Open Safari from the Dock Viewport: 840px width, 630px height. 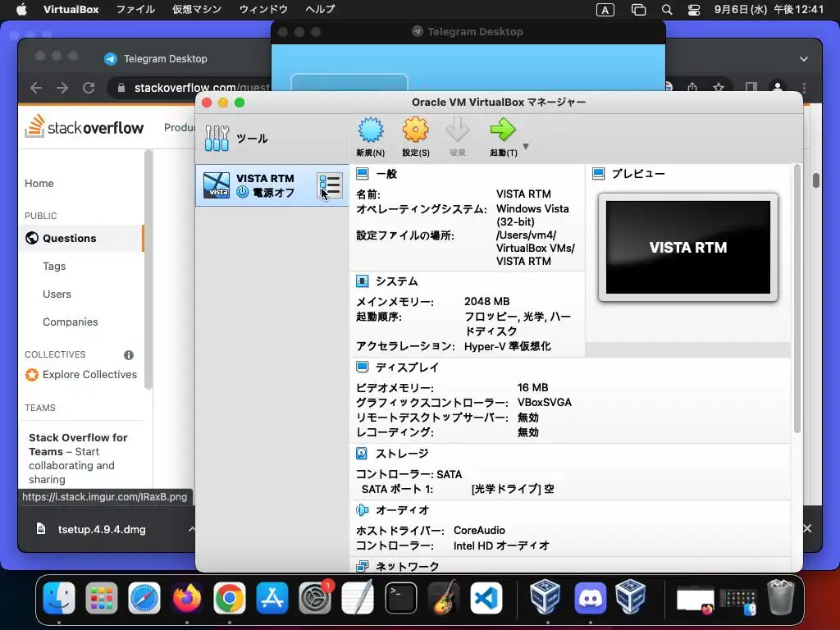[x=144, y=598]
